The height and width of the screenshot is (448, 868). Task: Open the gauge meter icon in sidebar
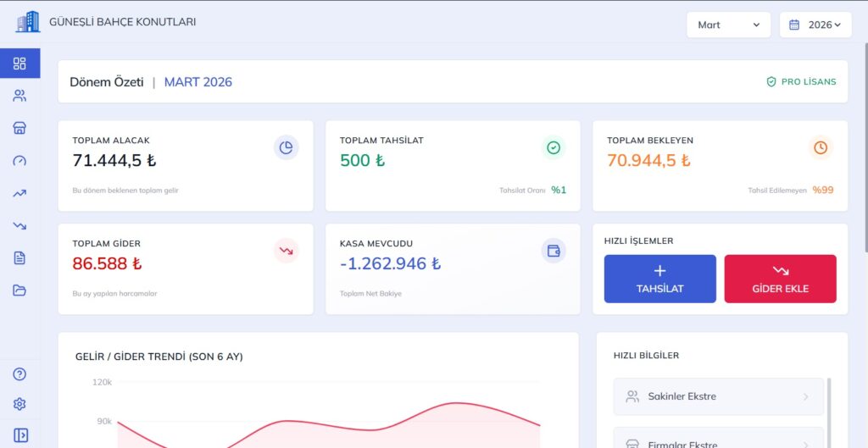(19, 161)
